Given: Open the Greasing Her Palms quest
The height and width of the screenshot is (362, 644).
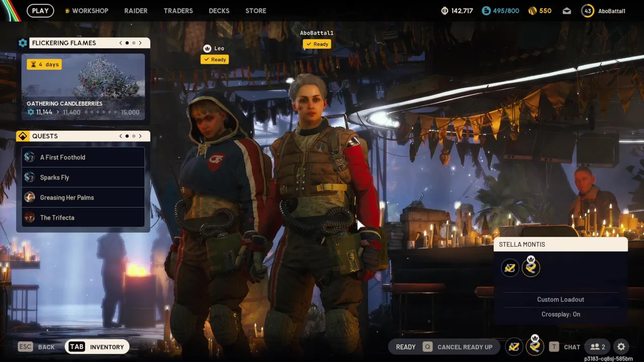Looking at the screenshot, I should point(83,198).
